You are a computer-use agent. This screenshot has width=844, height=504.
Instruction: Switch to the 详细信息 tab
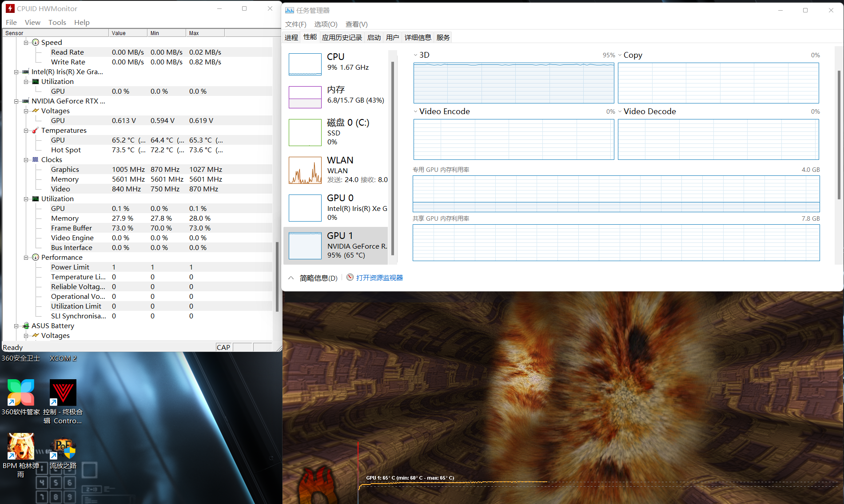tap(418, 37)
